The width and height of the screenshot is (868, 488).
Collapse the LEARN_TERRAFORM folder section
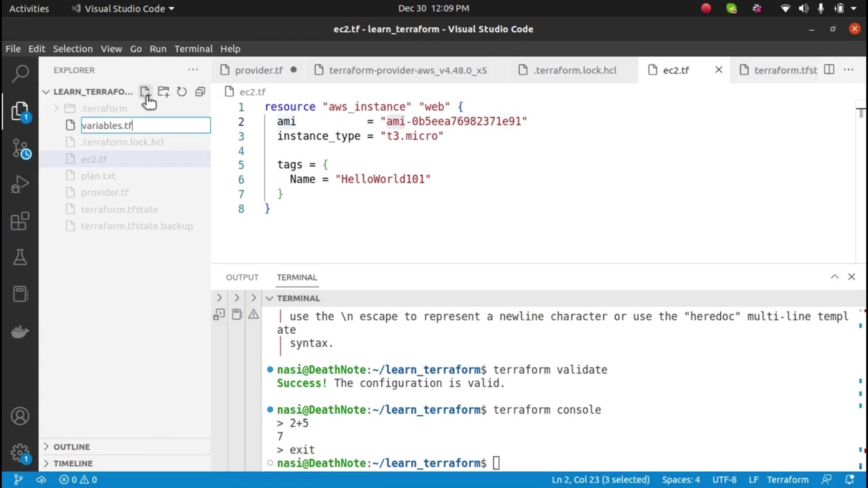coord(88,91)
